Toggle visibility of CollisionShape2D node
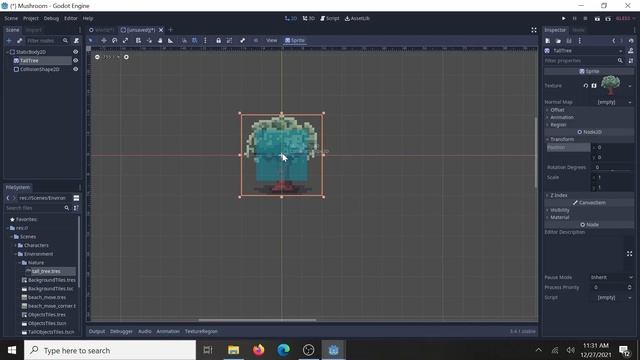The width and height of the screenshot is (640, 360). click(76, 69)
